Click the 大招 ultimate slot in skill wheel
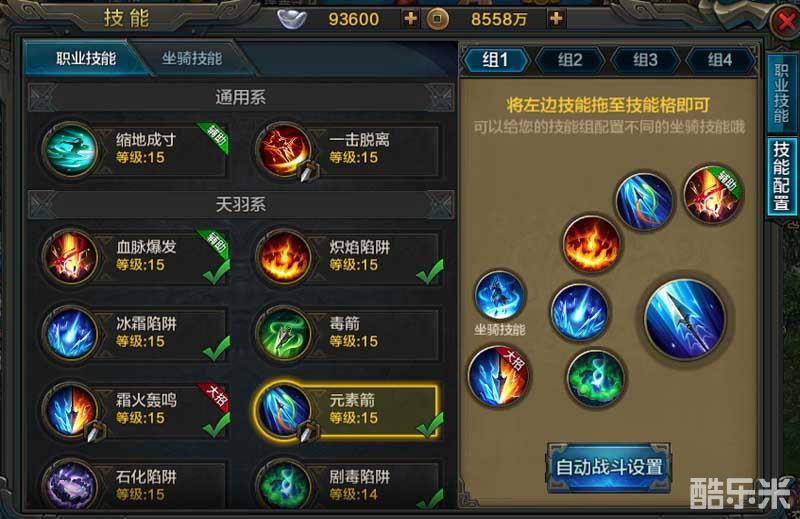 tap(498, 376)
